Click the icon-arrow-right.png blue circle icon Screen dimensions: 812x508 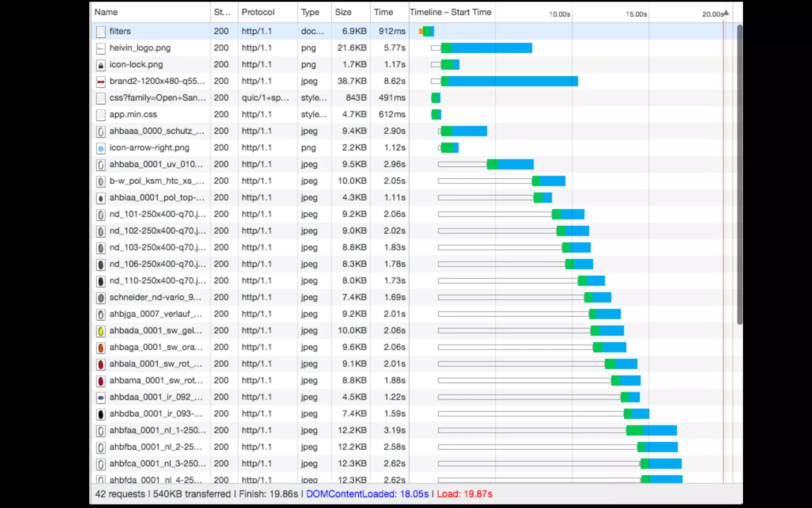(x=101, y=148)
